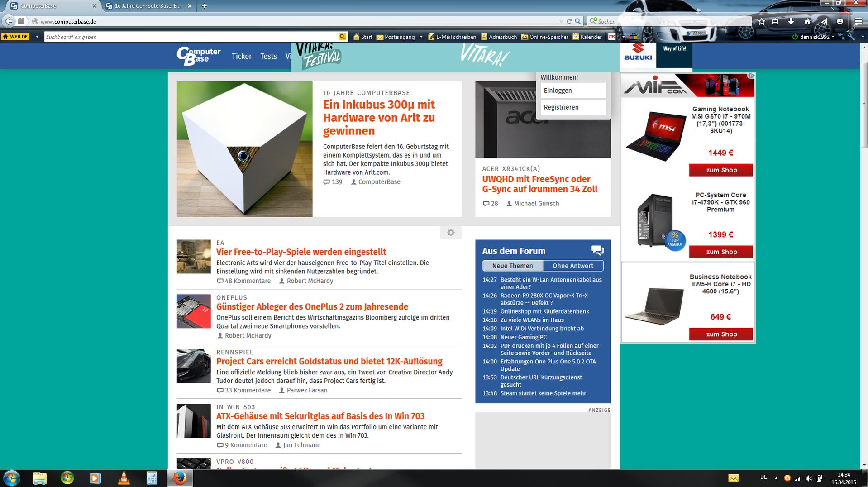Go to the Firefox home page icon

coord(807,21)
